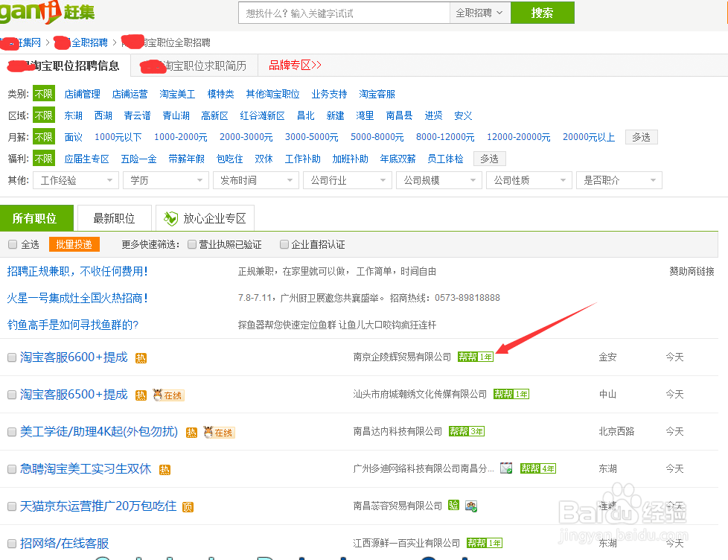The height and width of the screenshot is (560, 728).
Task: Switch to the 放心企业专区 tab
Action: pyautogui.click(x=205, y=217)
